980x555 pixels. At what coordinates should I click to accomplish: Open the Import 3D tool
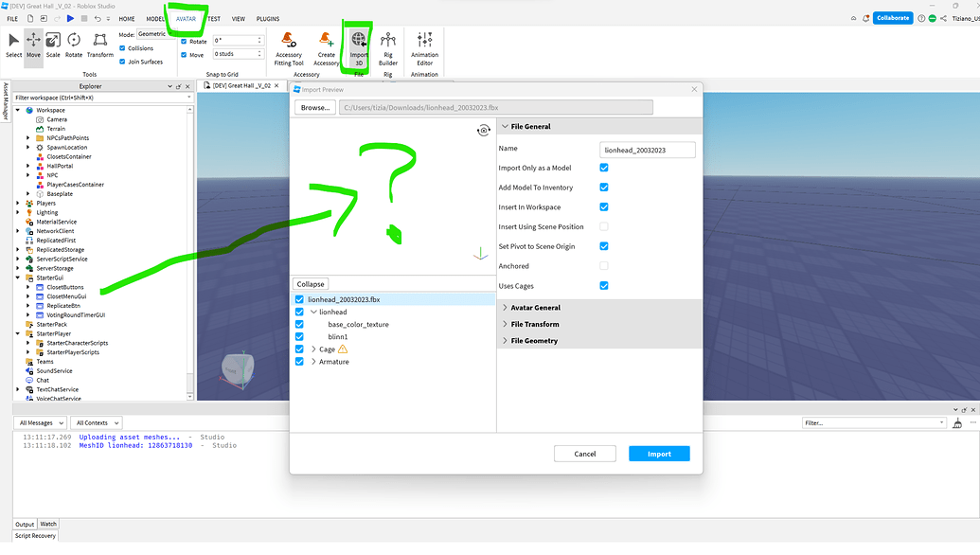[359, 48]
